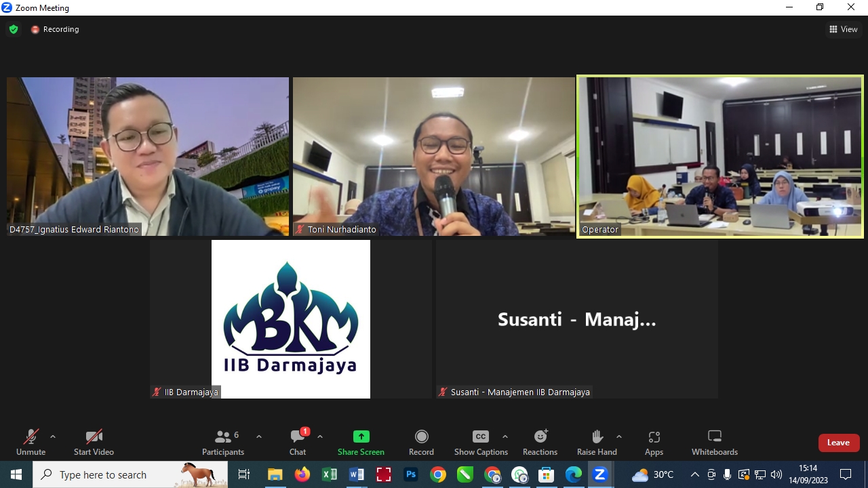868x488 pixels.
Task: Open Photoshop from the taskbar
Action: point(411,474)
